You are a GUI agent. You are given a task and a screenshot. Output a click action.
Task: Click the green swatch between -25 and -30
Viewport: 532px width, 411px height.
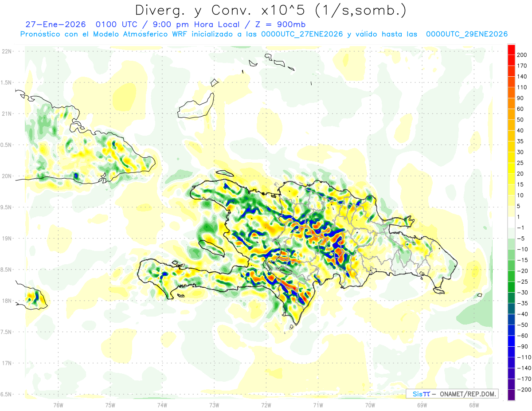(511, 287)
